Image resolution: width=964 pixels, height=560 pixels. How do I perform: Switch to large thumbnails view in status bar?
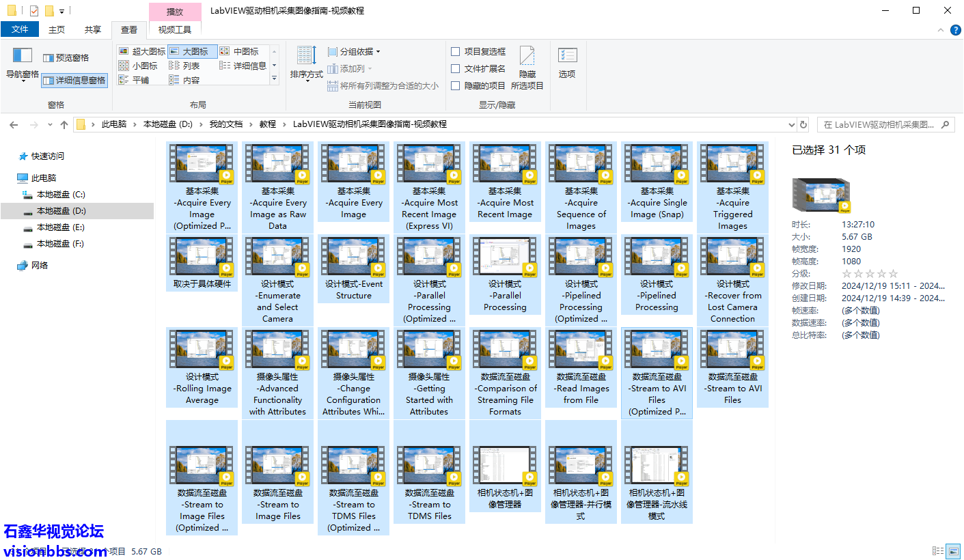[954, 551]
